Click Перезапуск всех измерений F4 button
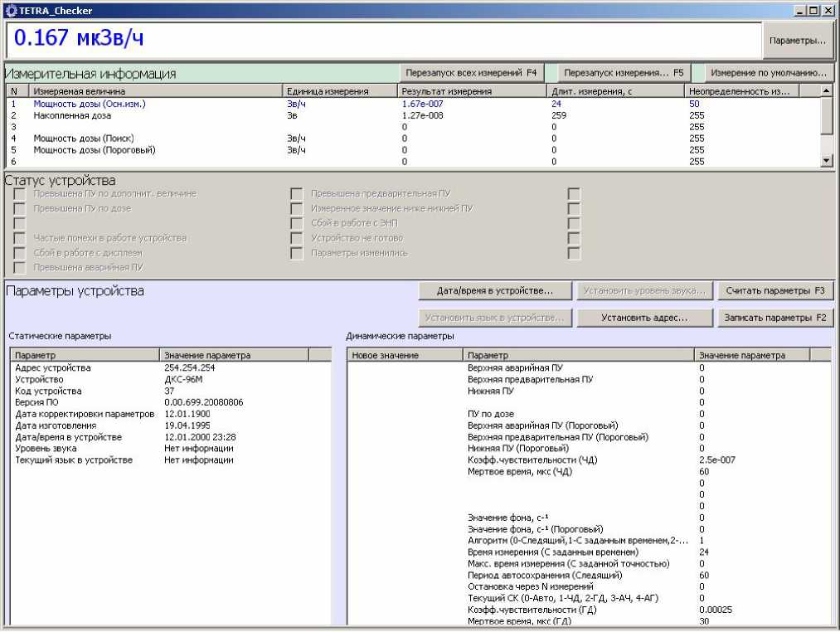 tap(471, 73)
